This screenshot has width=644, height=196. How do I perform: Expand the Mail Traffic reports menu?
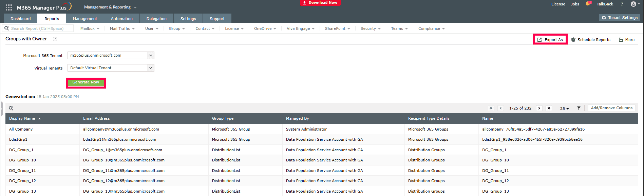point(122,28)
